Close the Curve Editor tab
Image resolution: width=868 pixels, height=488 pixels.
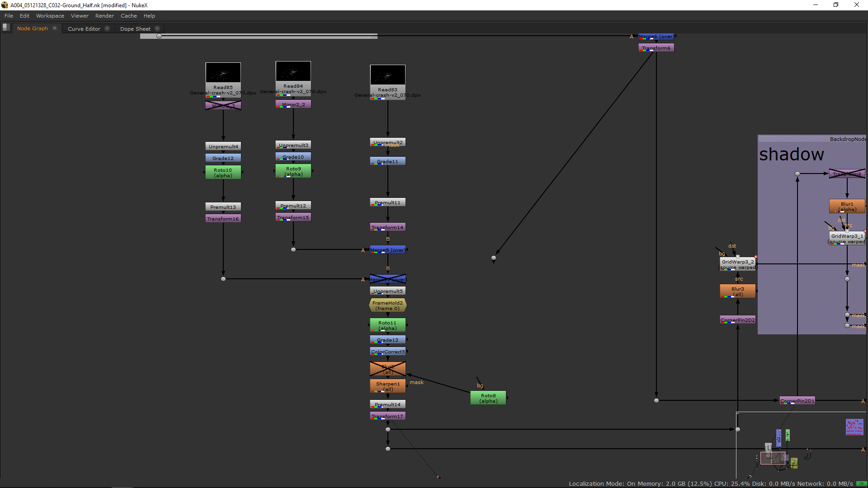click(107, 28)
